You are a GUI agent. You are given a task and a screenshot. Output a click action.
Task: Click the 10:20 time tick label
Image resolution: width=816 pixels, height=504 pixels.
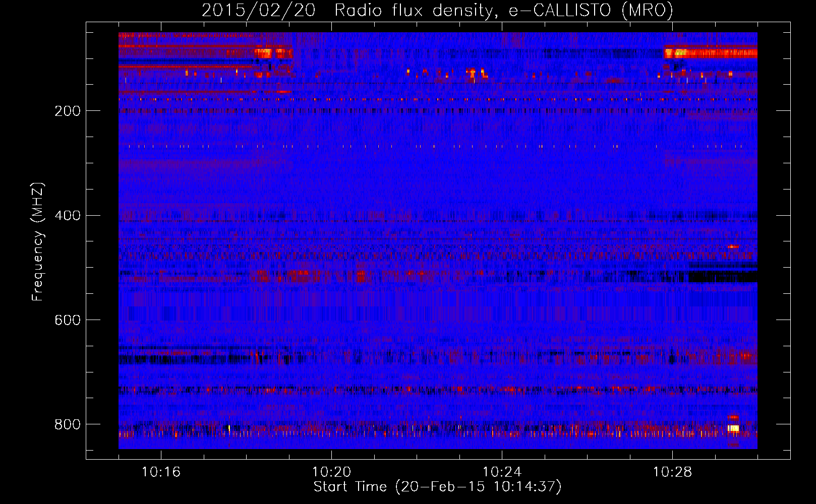tap(331, 472)
